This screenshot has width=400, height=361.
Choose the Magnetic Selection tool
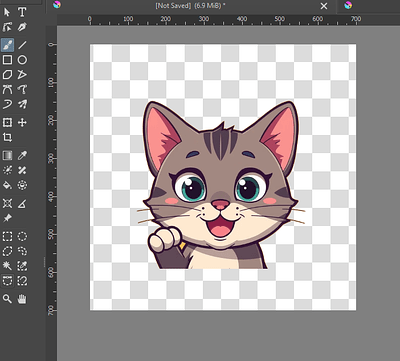click(x=22, y=280)
